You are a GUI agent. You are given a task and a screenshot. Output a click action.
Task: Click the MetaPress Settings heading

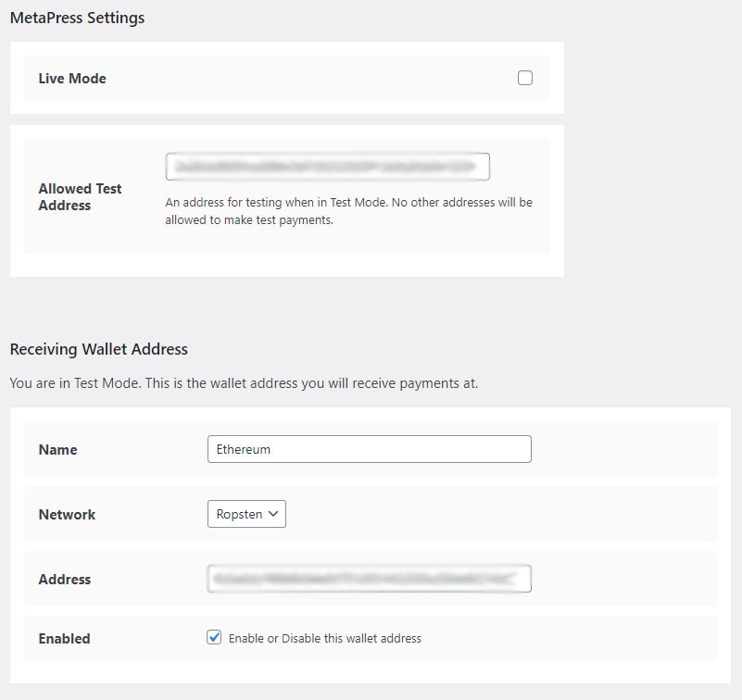77,17
